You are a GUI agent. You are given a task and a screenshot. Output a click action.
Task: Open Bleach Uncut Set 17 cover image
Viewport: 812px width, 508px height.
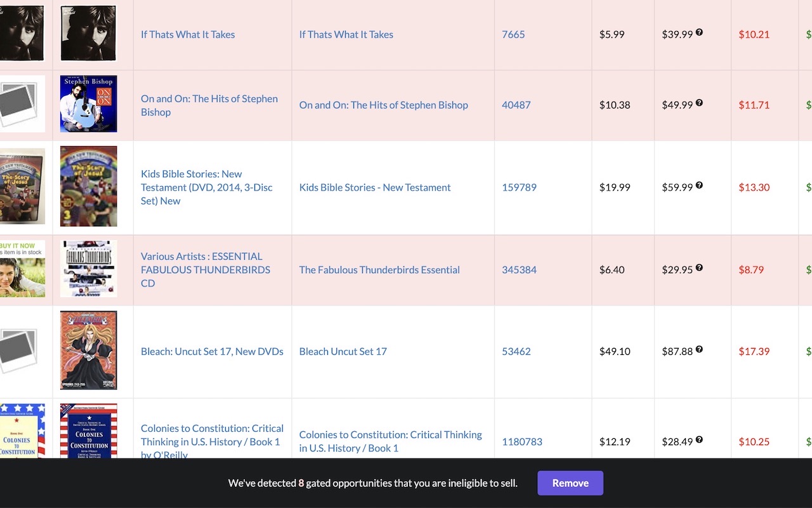tap(89, 351)
